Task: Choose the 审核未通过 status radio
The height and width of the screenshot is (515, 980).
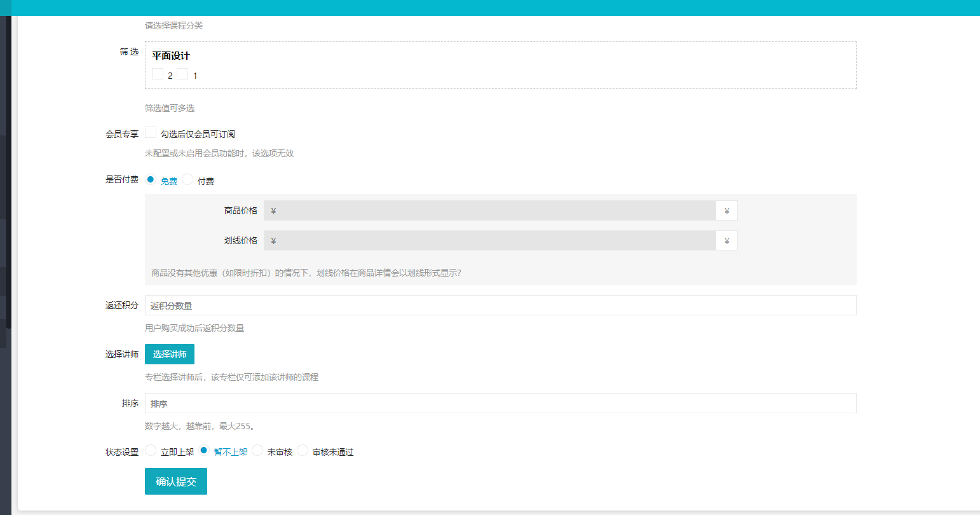Action: tap(303, 450)
